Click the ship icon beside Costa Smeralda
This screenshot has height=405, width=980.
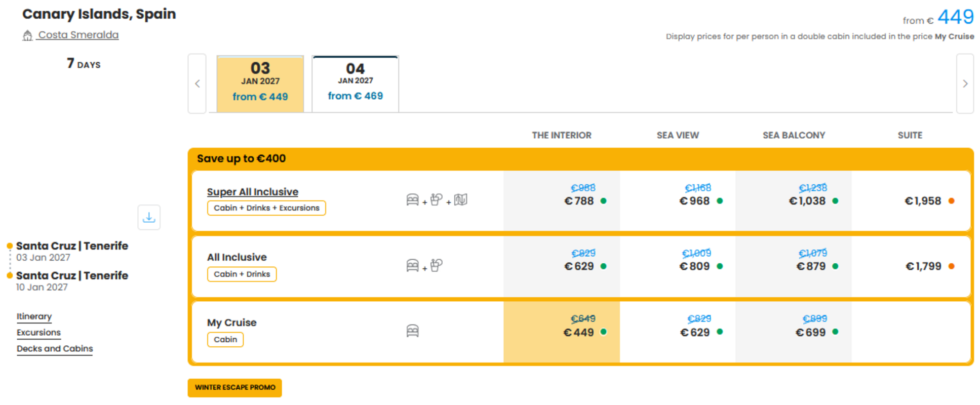27,35
